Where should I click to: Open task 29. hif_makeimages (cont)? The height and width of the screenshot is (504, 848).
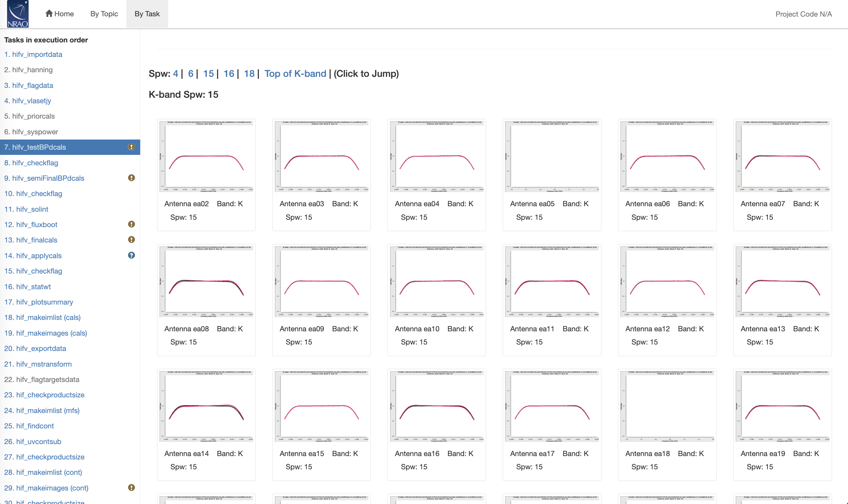[46, 488]
